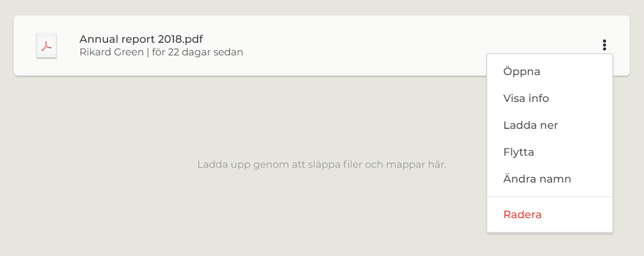Image resolution: width=644 pixels, height=256 pixels.
Task: Select Öppna from the context menu
Action: pyautogui.click(x=522, y=71)
